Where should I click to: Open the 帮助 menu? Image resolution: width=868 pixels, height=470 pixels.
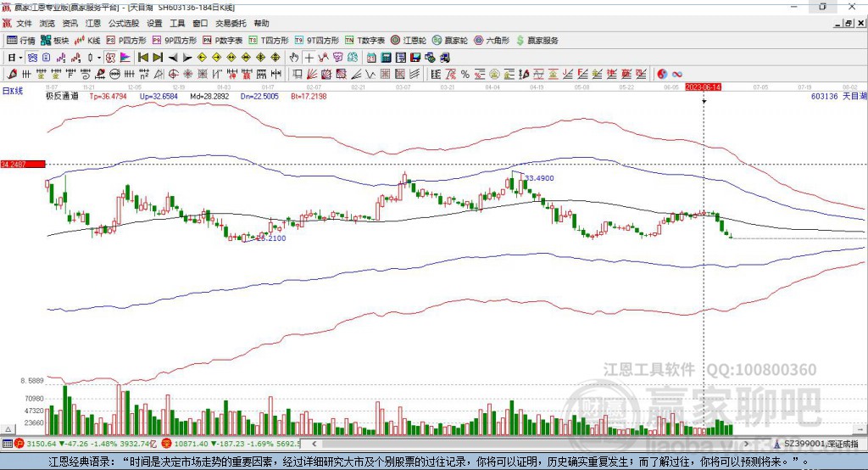point(261,23)
